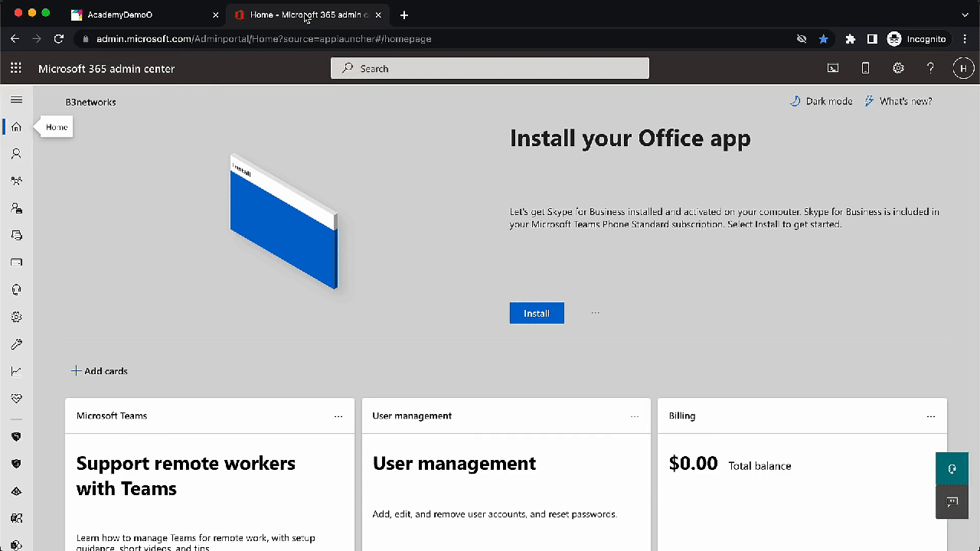Click 'Support remote workers with Teams' heading
The image size is (980, 551).
186,476
